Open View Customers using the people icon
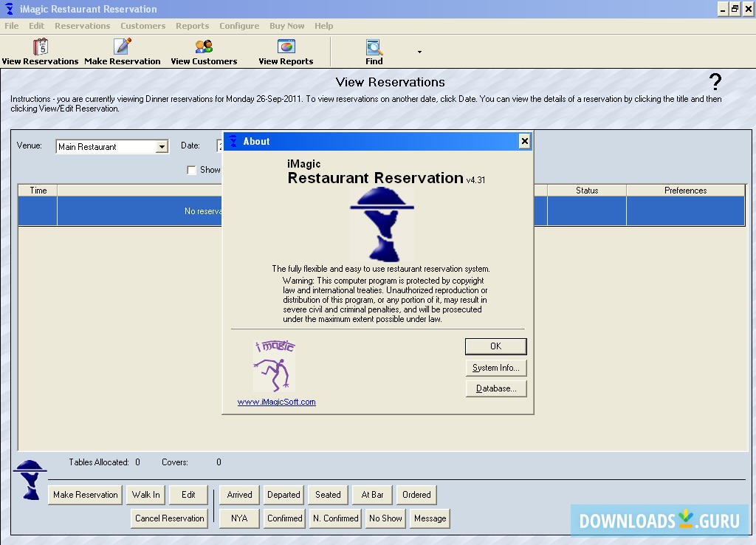Viewport: 756px width, 545px height. 204,46
